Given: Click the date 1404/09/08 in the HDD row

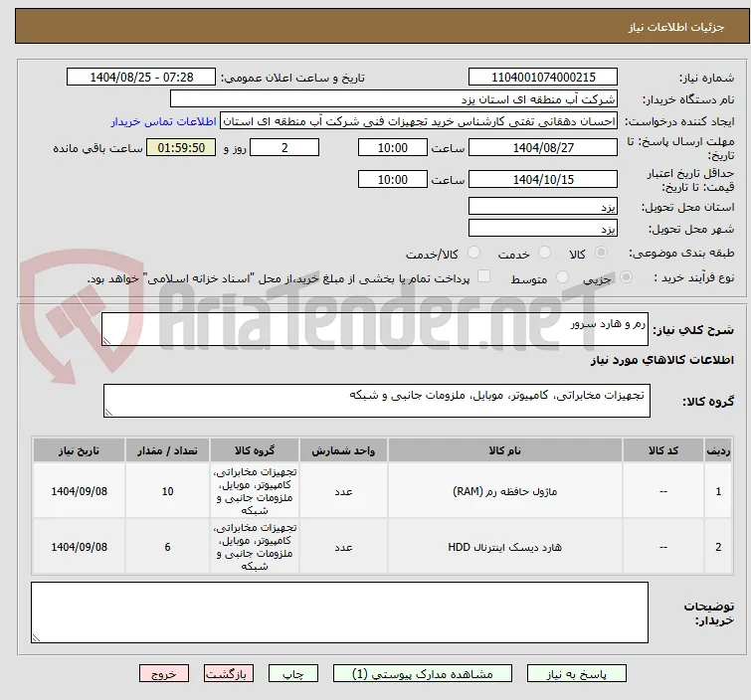Looking at the screenshot, I should point(79,547).
